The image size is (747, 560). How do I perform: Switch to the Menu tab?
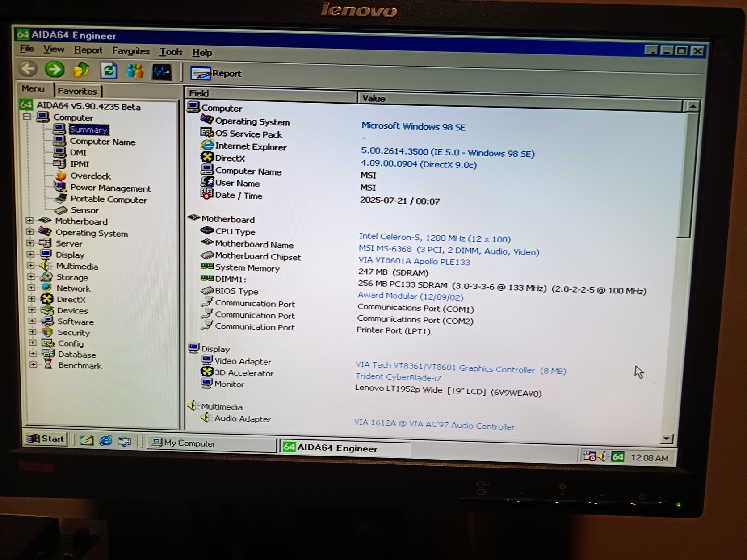point(33,89)
